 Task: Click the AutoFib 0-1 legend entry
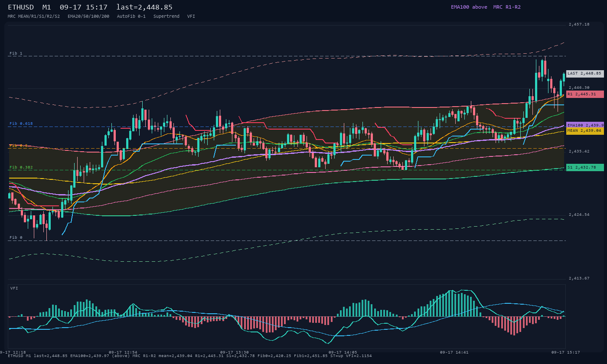point(131,16)
